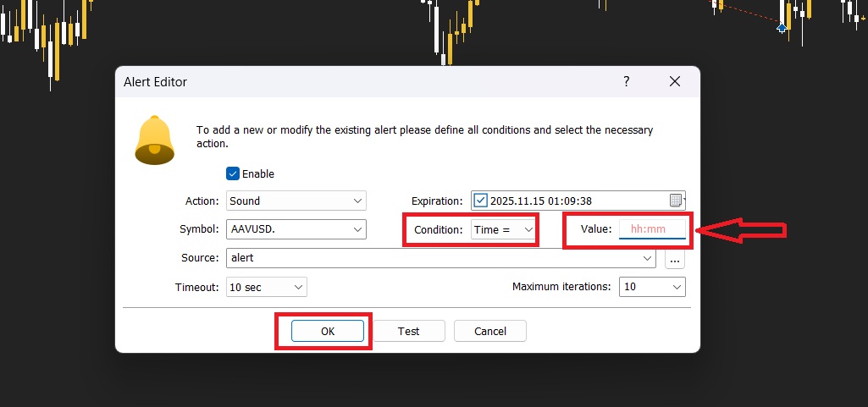
Task: Open the calendar picker in the Expiration field
Action: point(675,201)
